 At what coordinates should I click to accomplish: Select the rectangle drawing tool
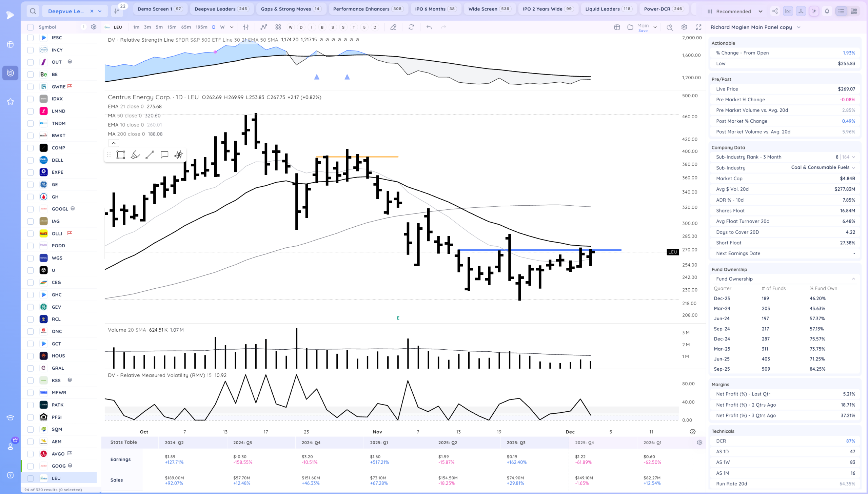point(120,155)
